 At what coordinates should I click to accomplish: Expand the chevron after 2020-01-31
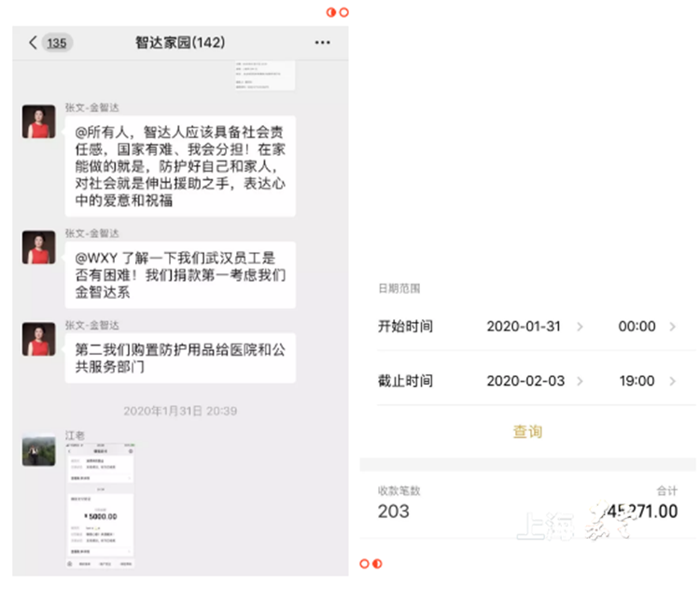pos(580,327)
